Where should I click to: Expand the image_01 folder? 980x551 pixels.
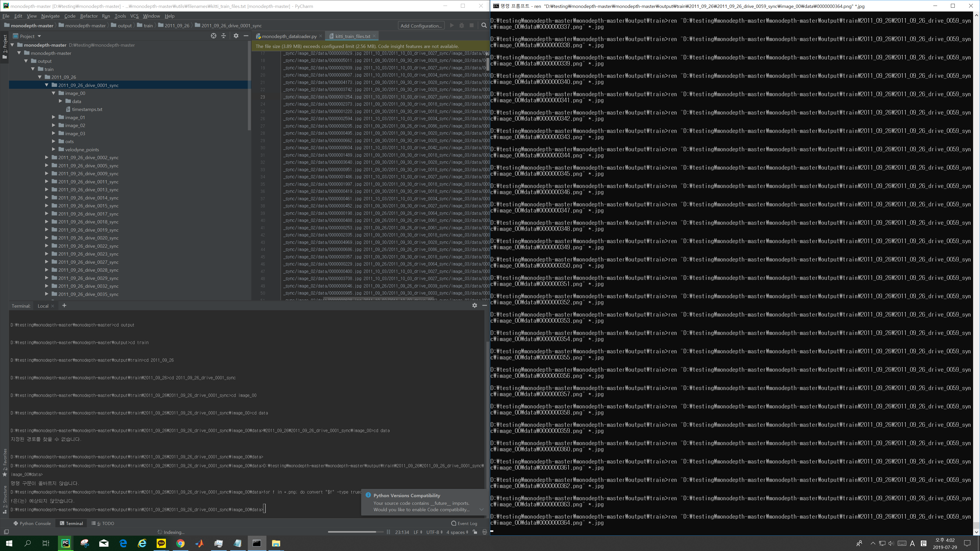[54, 117]
